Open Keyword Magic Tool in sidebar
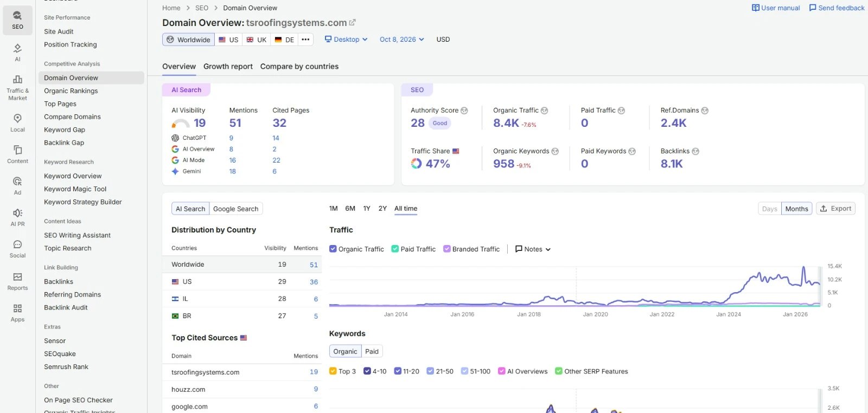 coord(75,189)
